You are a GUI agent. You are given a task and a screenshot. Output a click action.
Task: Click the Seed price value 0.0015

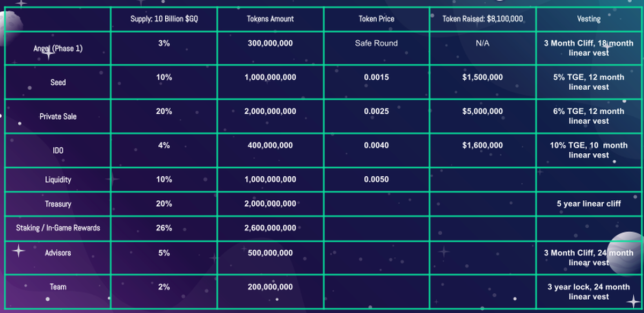376,77
